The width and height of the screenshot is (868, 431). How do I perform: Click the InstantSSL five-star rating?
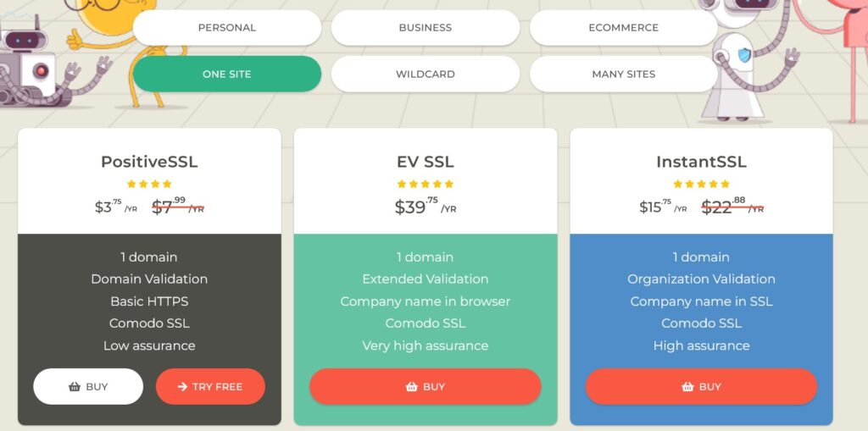tap(701, 184)
